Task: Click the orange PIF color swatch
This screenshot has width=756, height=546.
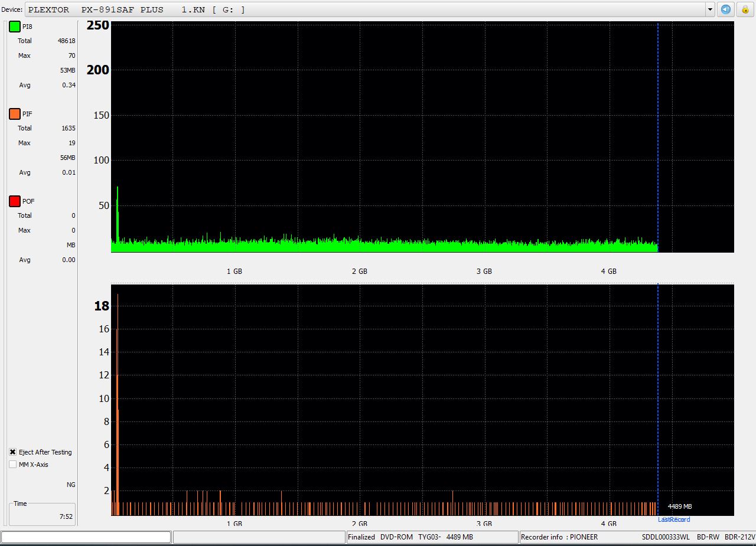Action: click(15, 114)
